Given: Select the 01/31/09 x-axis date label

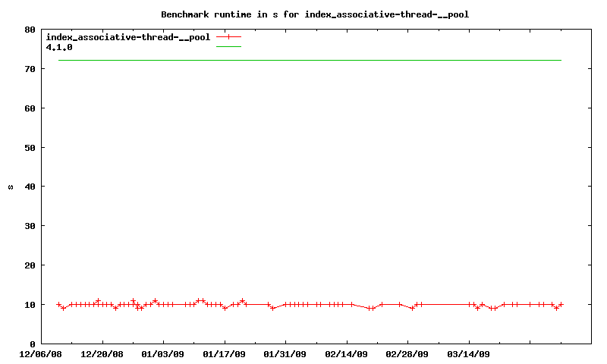Looking at the screenshot, I should (285, 353).
